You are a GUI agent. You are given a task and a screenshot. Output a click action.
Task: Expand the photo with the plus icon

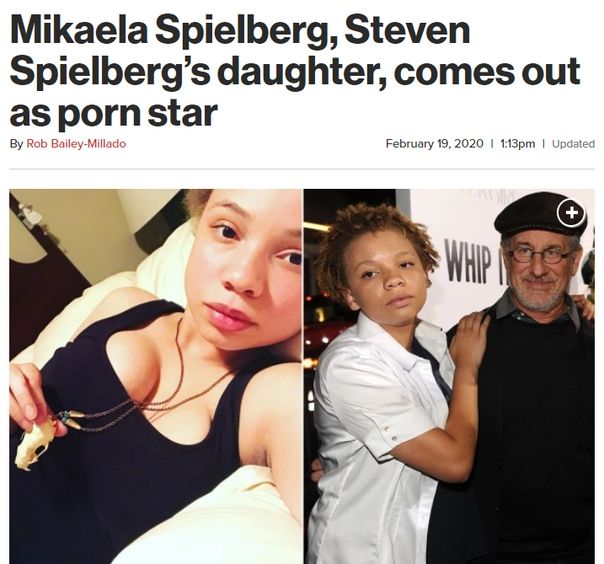[572, 212]
